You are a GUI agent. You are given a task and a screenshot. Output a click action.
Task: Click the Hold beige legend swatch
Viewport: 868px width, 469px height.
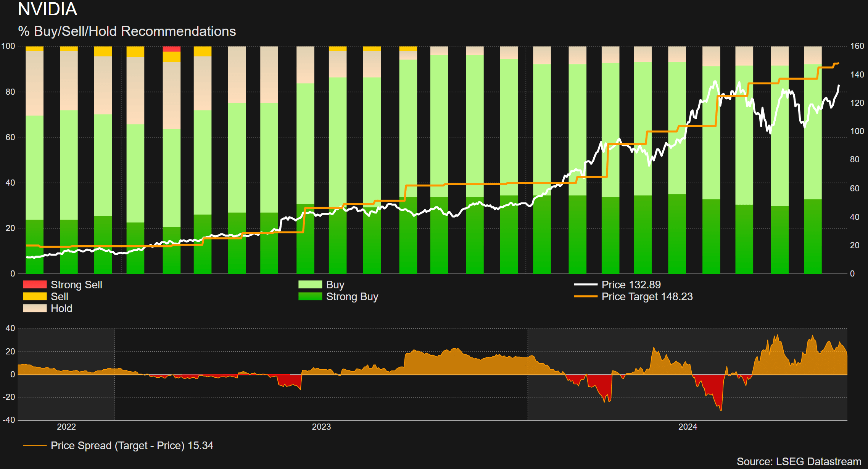(x=35, y=308)
